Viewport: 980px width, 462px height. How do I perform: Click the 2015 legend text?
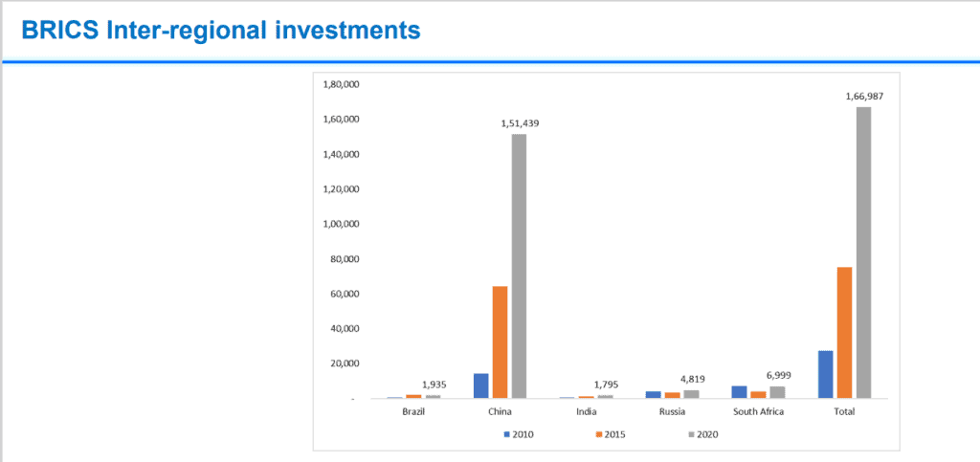pos(615,434)
